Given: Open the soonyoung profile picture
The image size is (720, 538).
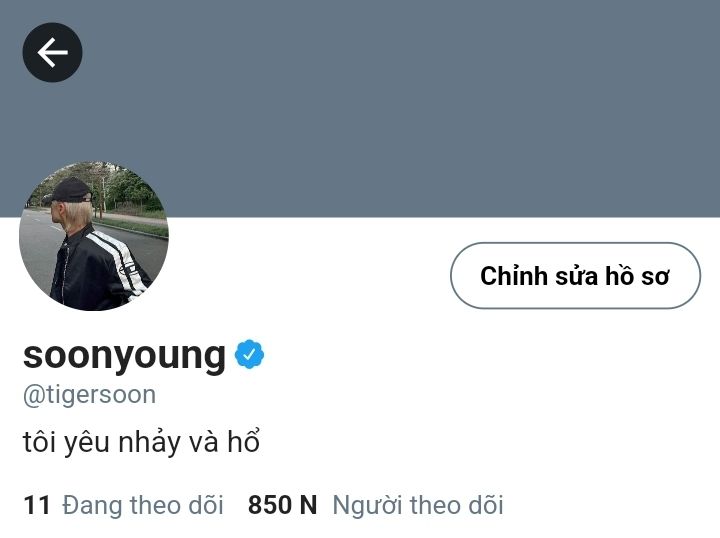Looking at the screenshot, I should (94, 236).
